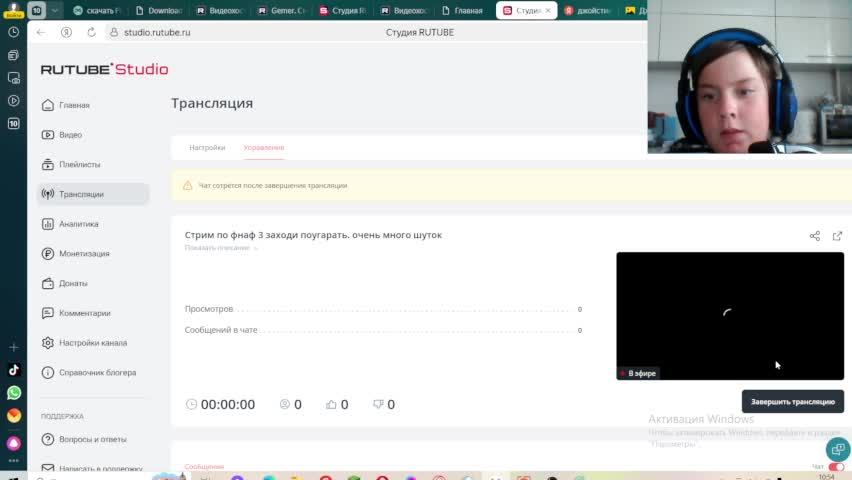This screenshot has height=480, width=852.
Task: Switch to the Gemer browser tab
Action: (282, 10)
